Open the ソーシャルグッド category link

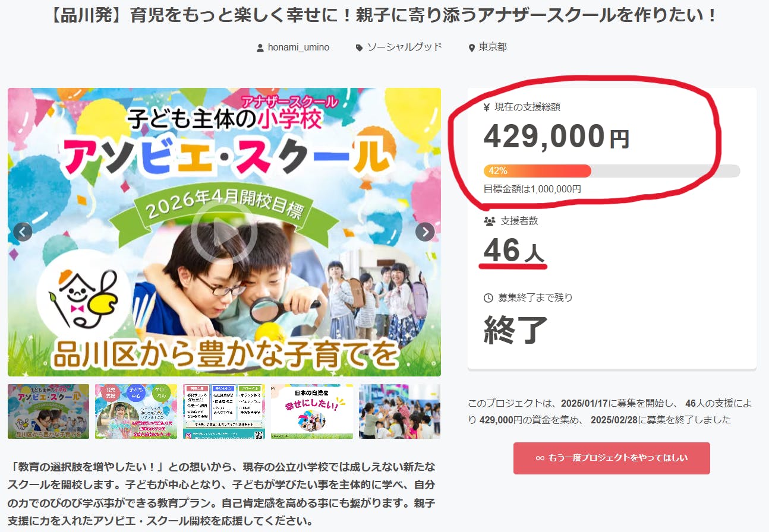405,47
